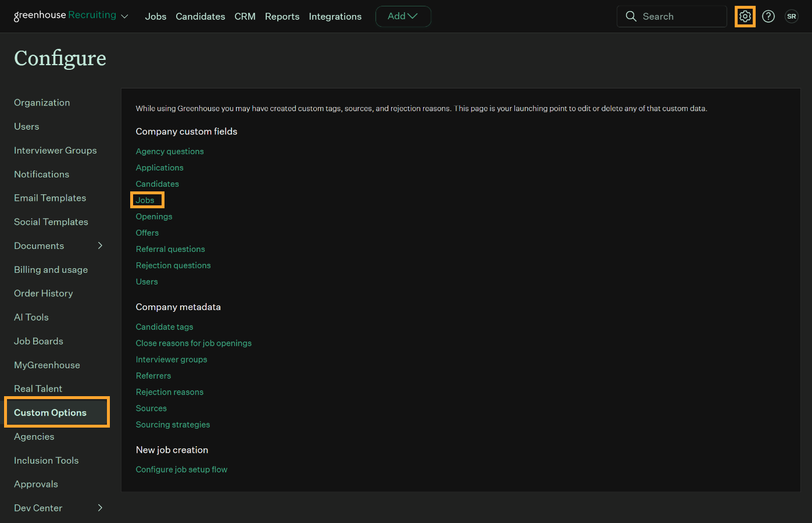Select Users in the sidebar
Image resolution: width=812 pixels, height=523 pixels.
pos(27,126)
